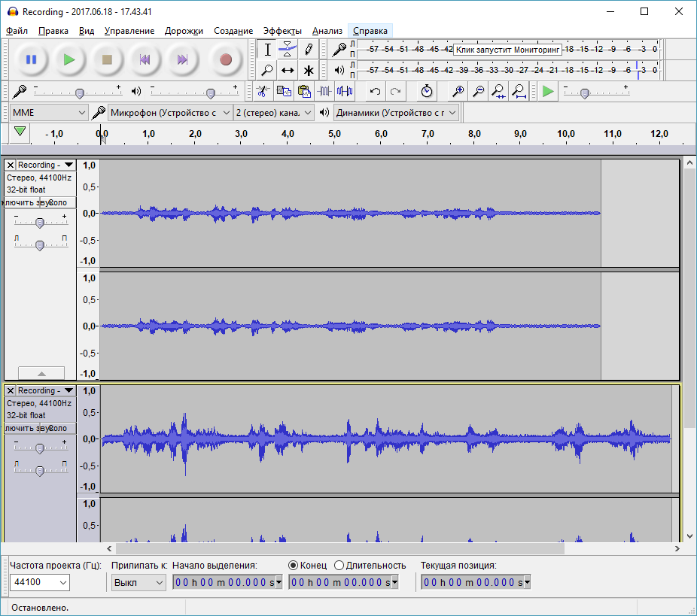Click the Fit project in window icon

[519, 91]
